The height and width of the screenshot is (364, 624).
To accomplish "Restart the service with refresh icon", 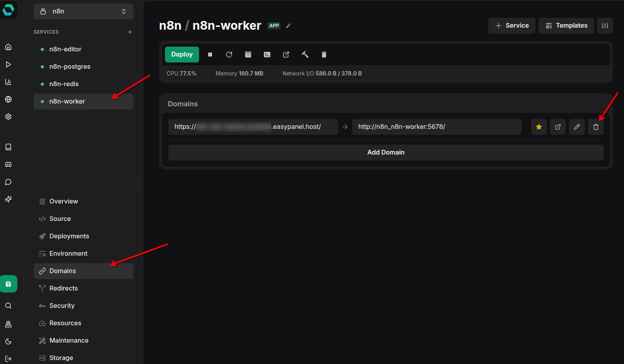I will pyautogui.click(x=229, y=55).
